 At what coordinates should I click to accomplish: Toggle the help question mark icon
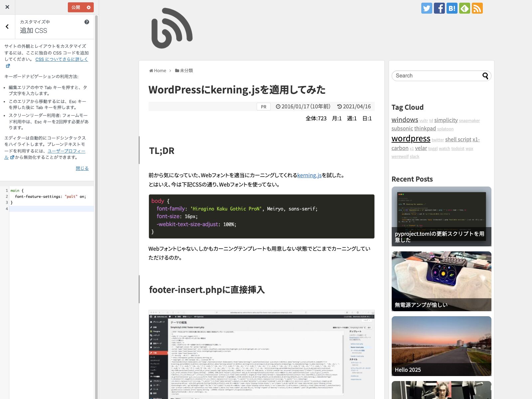pos(87,22)
